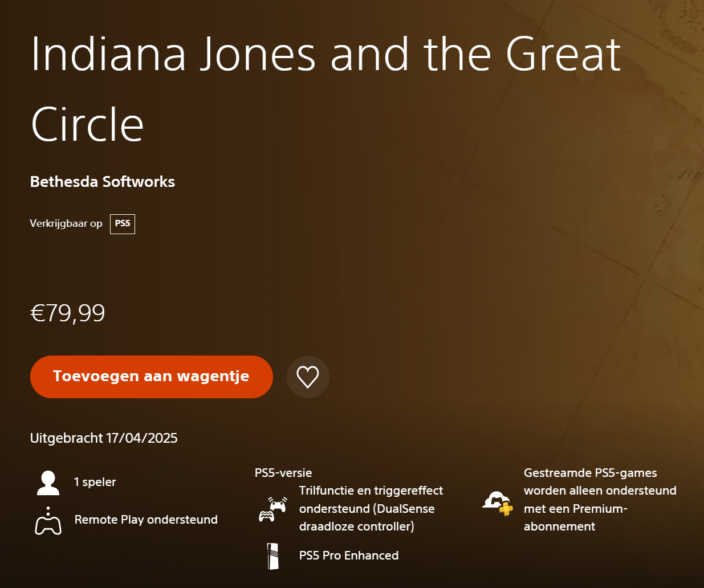Click the Trilfunctie en triggereffect description

[371, 508]
